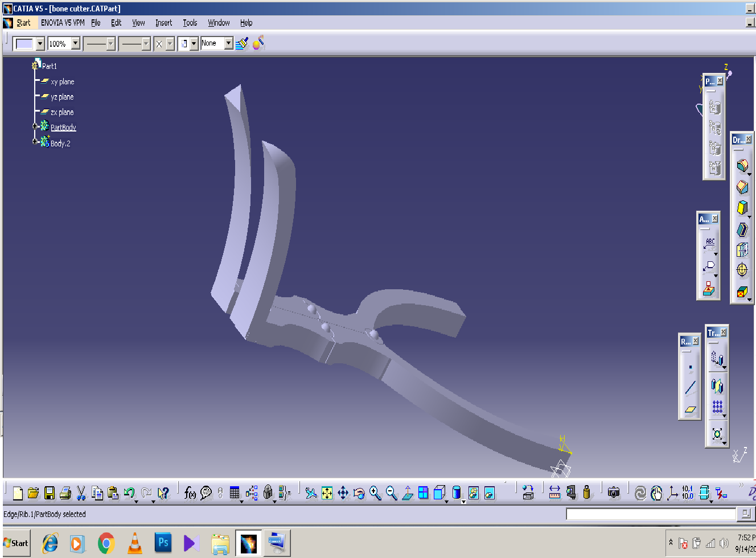The image size is (756, 558).
Task: Select the Painter brush icon
Action: click(x=241, y=43)
